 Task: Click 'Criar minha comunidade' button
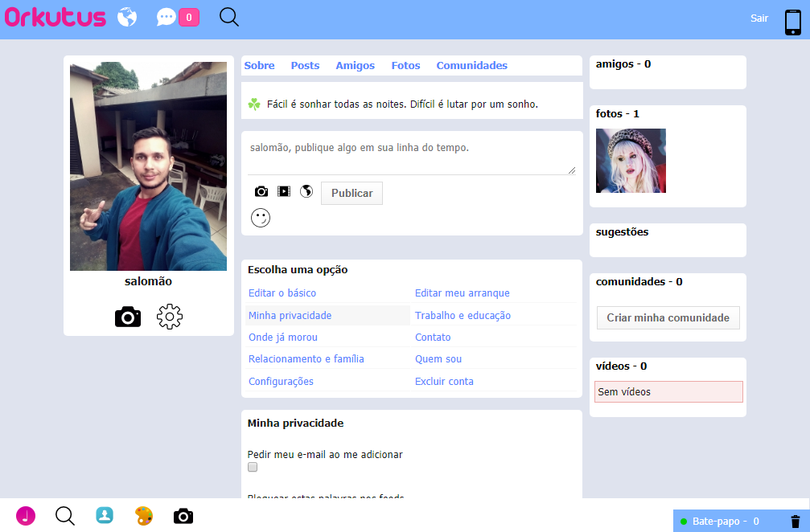tap(668, 317)
